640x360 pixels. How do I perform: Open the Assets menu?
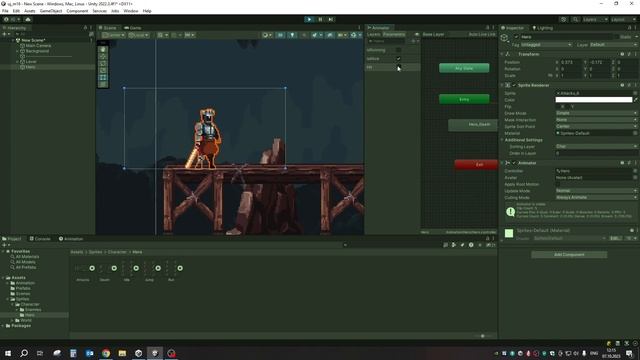click(x=29, y=11)
